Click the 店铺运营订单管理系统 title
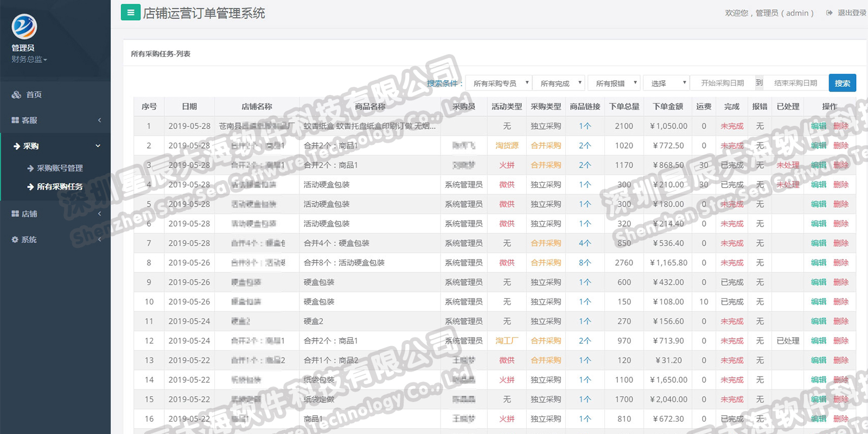This screenshot has height=434, width=868. click(x=204, y=13)
